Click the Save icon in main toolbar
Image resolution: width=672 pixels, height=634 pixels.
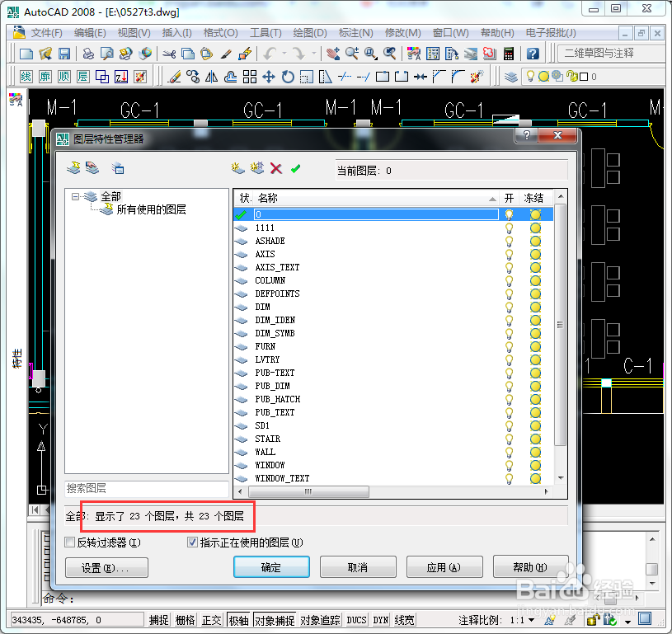tap(64, 53)
